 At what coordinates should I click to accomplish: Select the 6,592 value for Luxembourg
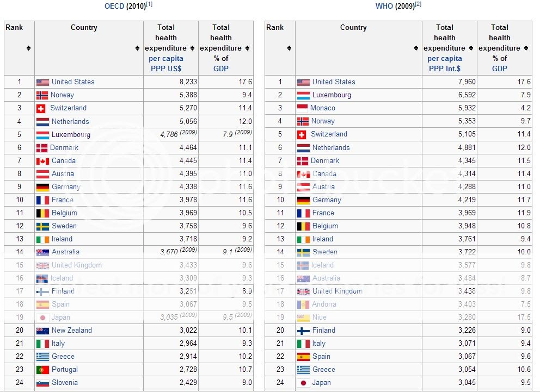[x=467, y=95]
